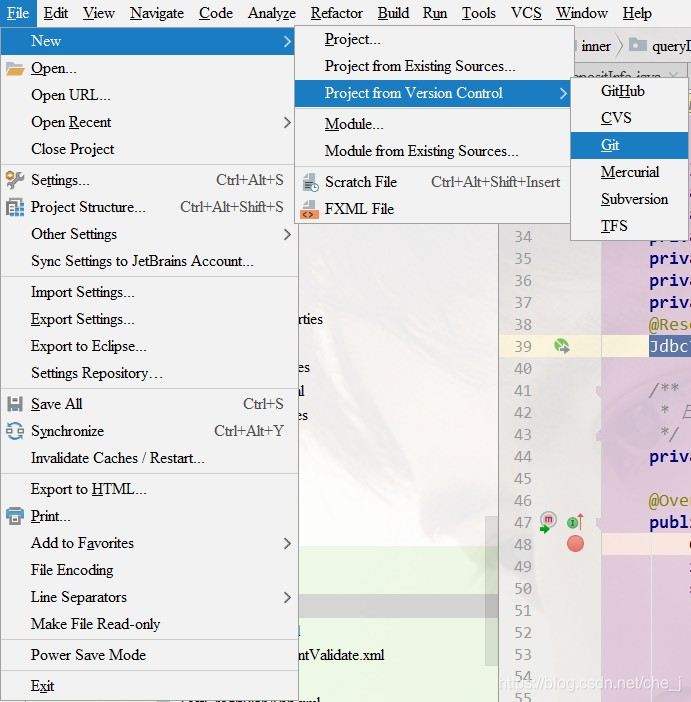Open the VCS menu

pos(526,13)
